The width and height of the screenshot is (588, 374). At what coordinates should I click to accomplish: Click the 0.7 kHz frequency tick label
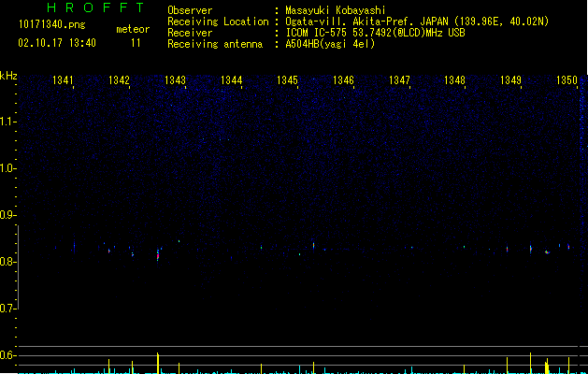tap(7, 309)
